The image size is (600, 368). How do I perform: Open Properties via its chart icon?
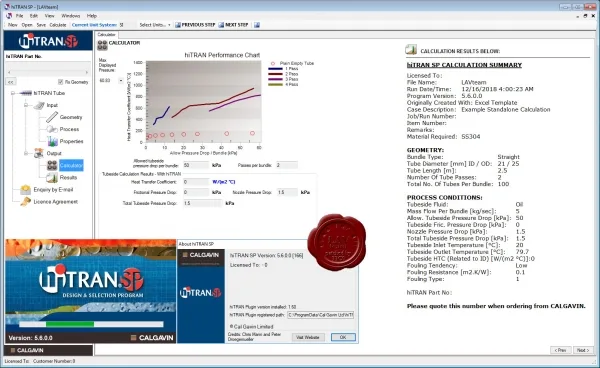pos(52,141)
